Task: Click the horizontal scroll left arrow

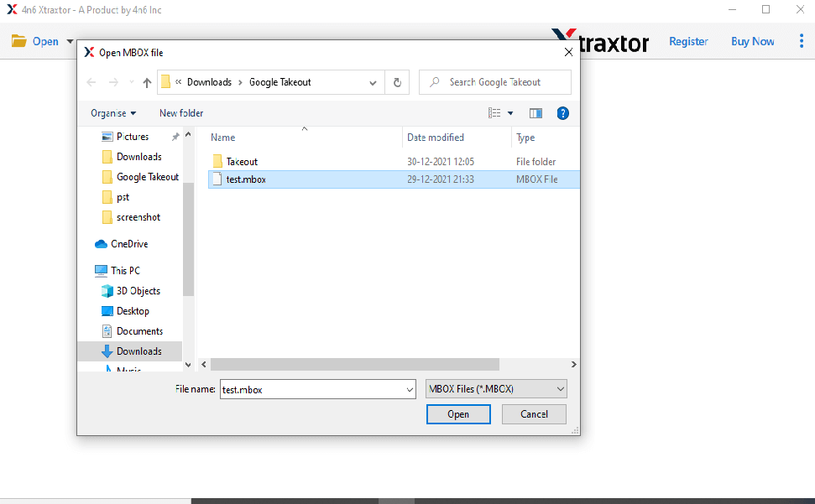Action: [x=204, y=365]
